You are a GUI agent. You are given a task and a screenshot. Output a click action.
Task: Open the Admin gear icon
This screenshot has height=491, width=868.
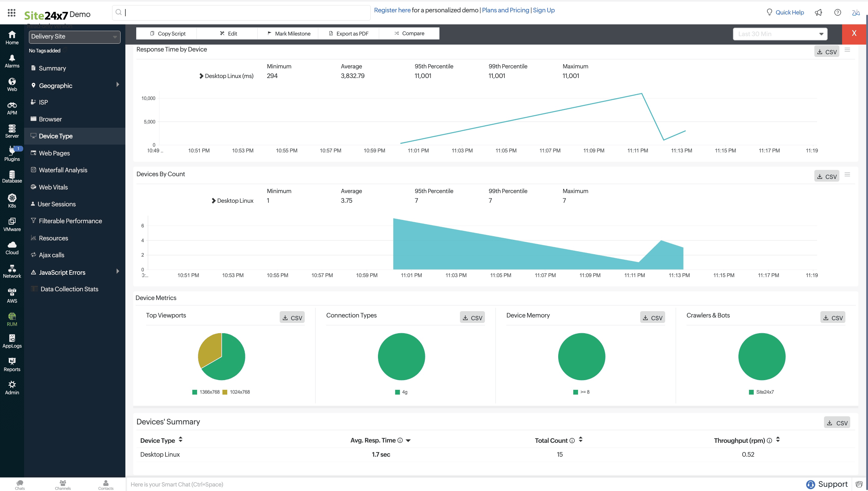pos(12,385)
